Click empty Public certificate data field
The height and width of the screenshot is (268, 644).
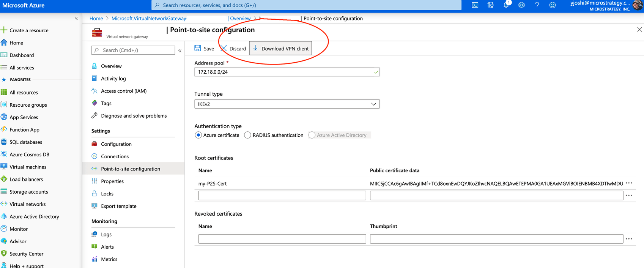click(496, 195)
